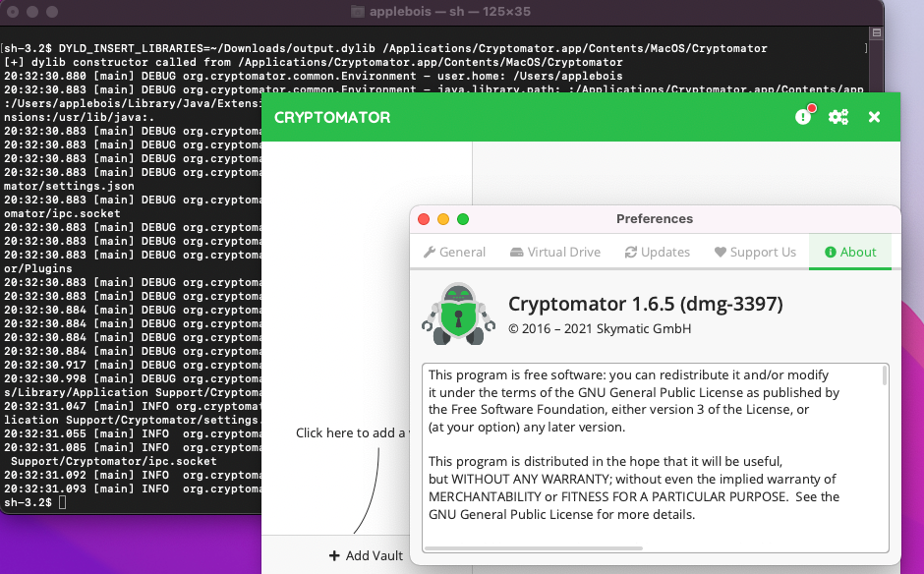This screenshot has width=924, height=574.
Task: Click the 'mator/settings.json' terminal line
Action: (69, 186)
